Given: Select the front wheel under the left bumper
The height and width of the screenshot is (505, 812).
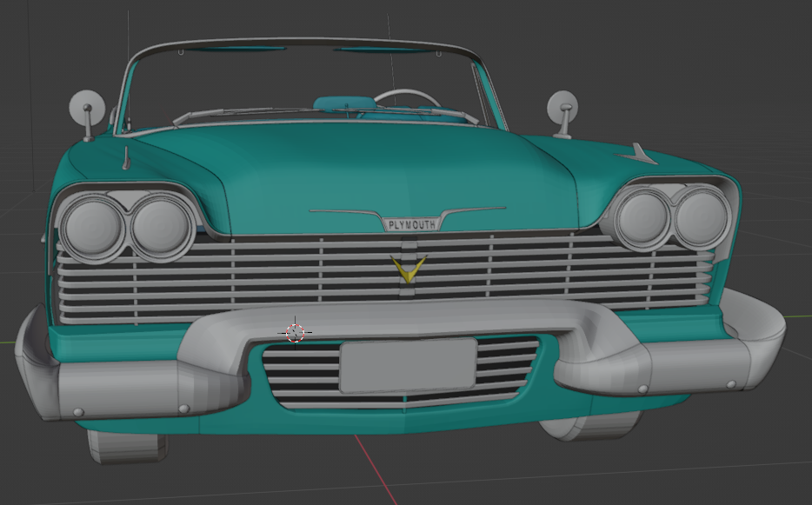Looking at the screenshot, I should 128,446.
